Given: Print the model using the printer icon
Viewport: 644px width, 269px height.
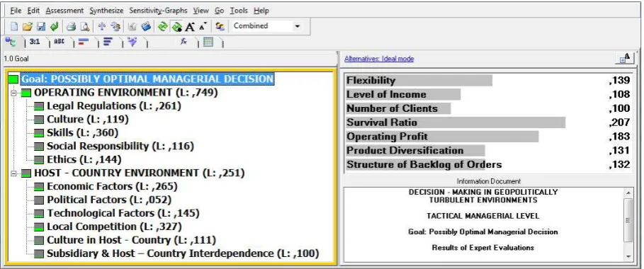Looking at the screenshot, I should (72, 26).
